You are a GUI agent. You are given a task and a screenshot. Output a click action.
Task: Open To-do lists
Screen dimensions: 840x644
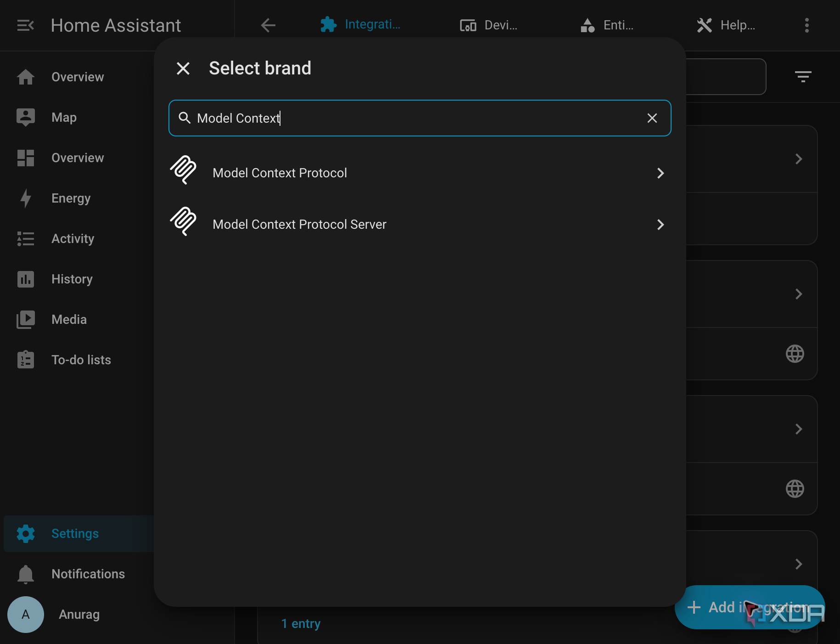click(78, 360)
